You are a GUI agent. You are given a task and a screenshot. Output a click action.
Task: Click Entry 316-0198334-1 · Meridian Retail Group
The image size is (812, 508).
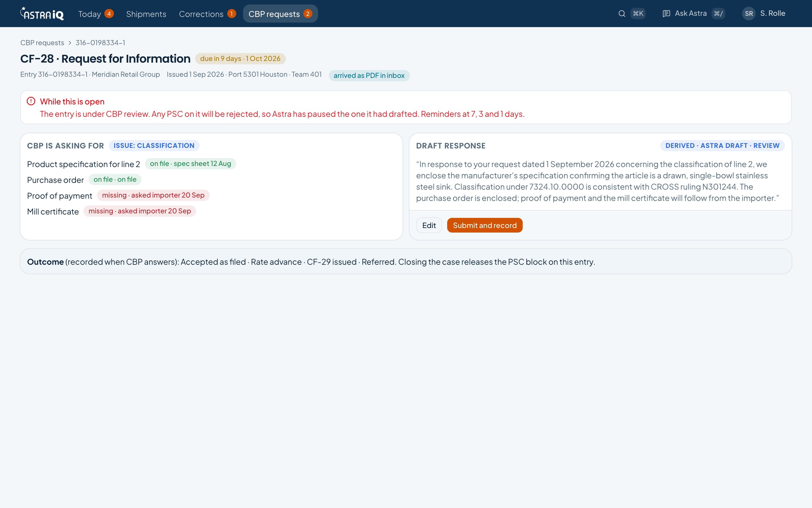[x=90, y=74]
